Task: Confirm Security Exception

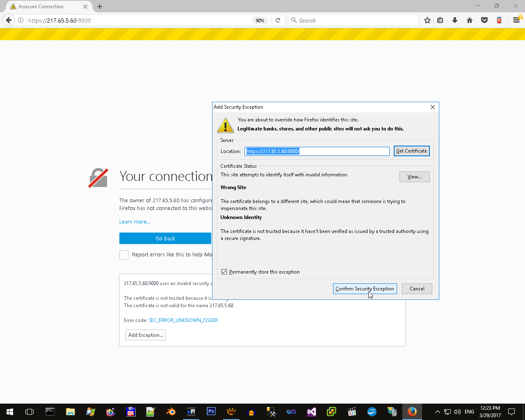Action: (x=365, y=289)
